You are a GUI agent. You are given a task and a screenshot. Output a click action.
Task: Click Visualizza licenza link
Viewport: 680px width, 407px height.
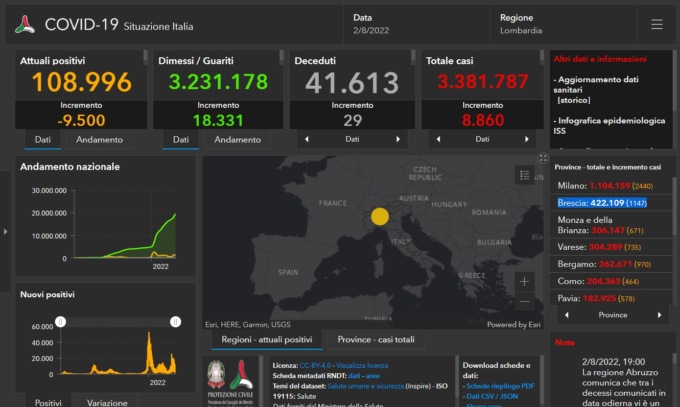coord(362,365)
